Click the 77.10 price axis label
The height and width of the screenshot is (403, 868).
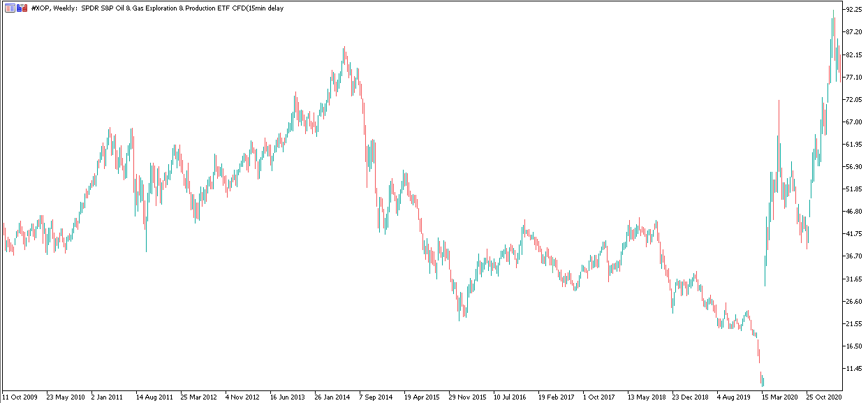[855, 77]
